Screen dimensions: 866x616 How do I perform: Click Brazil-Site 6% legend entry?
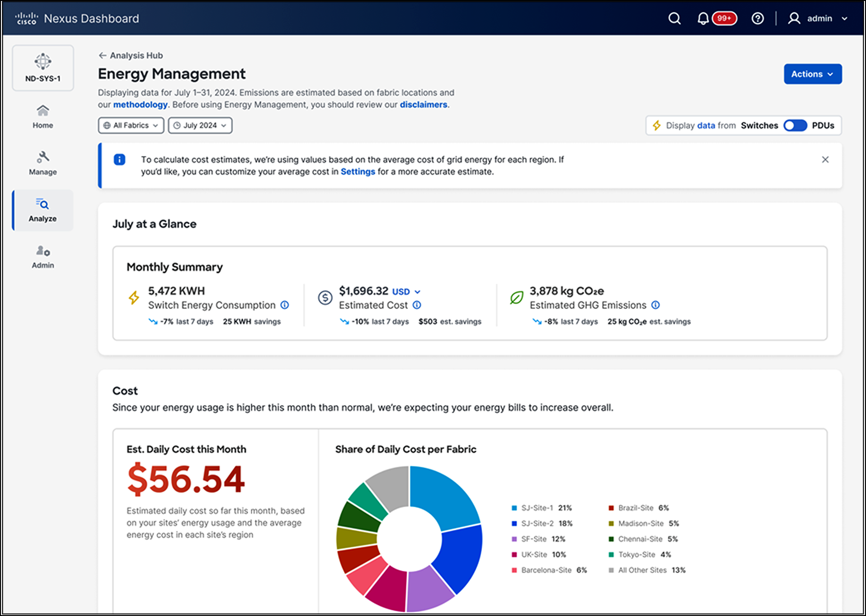639,508
